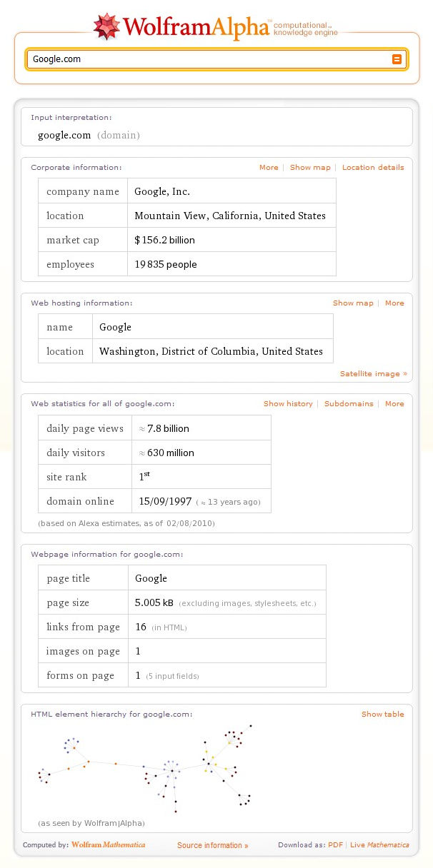Select the 'images on page' row label
Image resolution: width=433 pixels, height=868 pixels.
[x=83, y=651]
